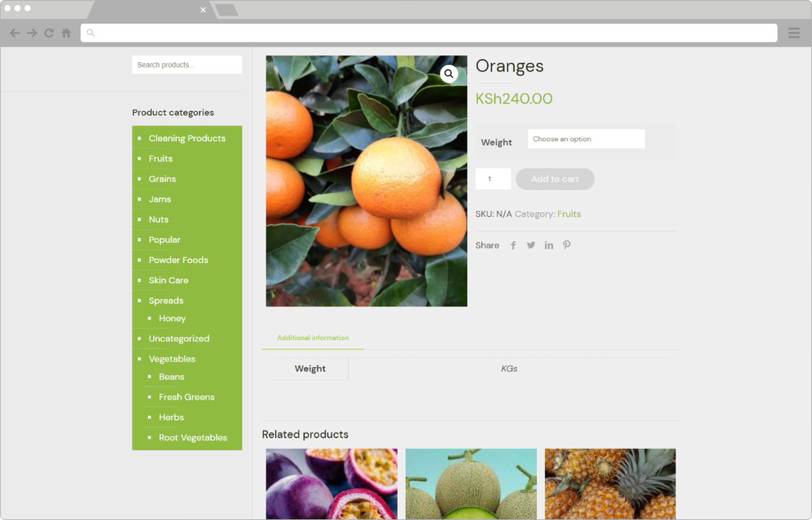Click the Oranges product title

pyautogui.click(x=510, y=66)
